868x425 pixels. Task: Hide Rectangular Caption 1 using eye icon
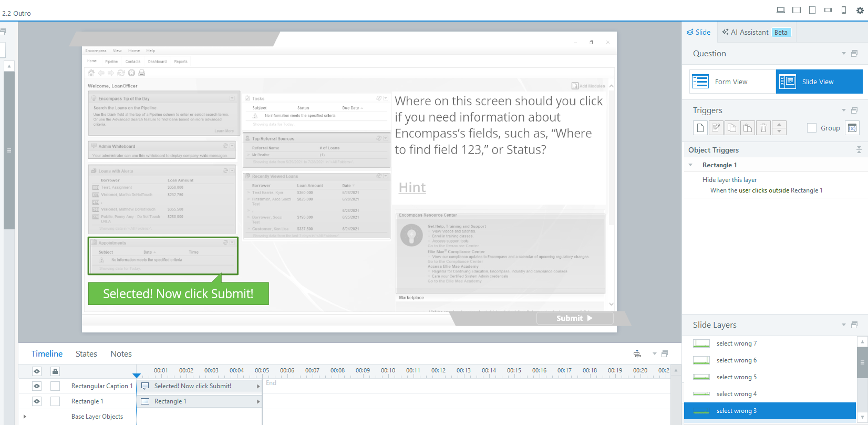[x=37, y=386]
